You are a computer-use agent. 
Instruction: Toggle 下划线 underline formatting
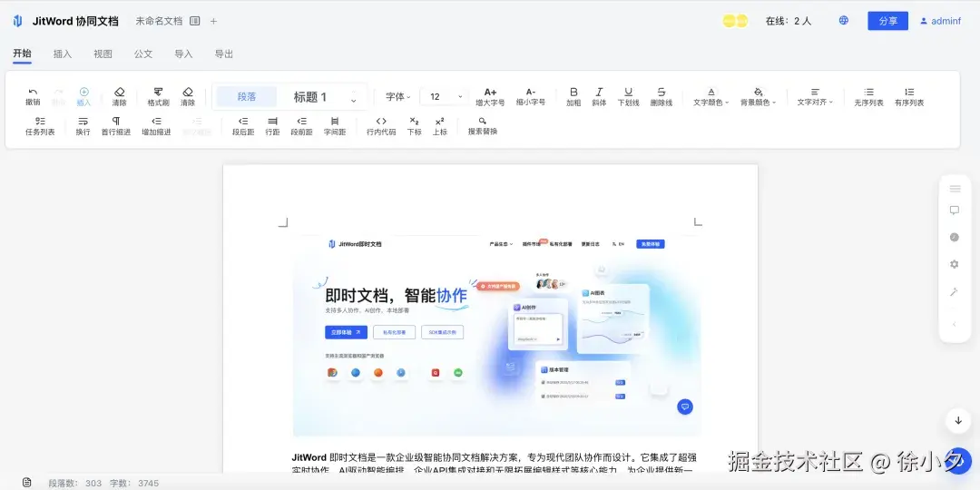point(628,96)
